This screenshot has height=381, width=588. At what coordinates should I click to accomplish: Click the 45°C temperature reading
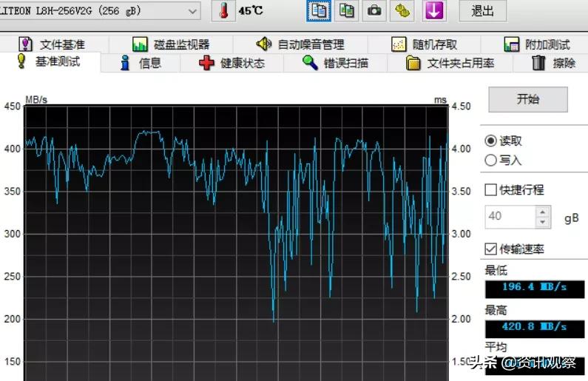pos(251,10)
